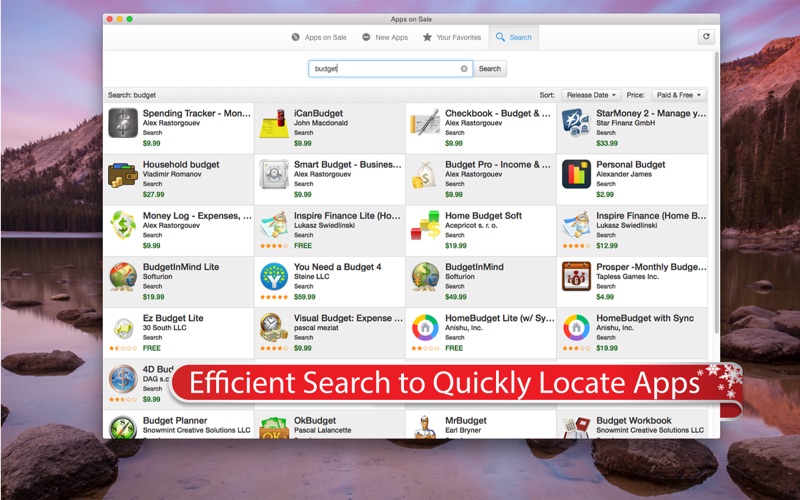This screenshot has width=800, height=500.
Task: Open the iCanBudget yellow notepad icon
Action: click(274, 123)
